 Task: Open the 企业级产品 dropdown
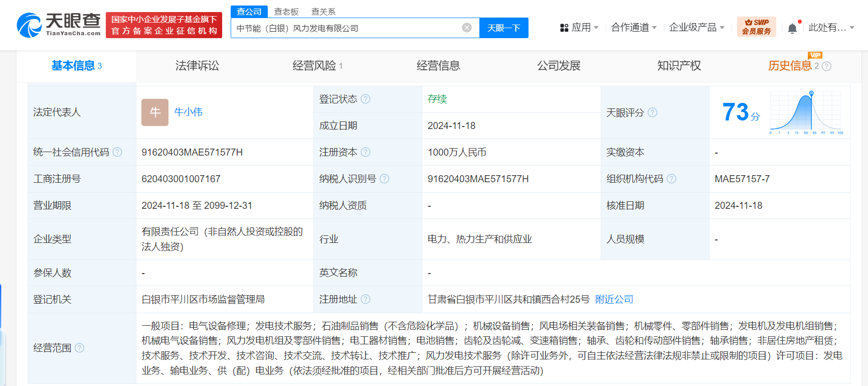click(x=696, y=28)
